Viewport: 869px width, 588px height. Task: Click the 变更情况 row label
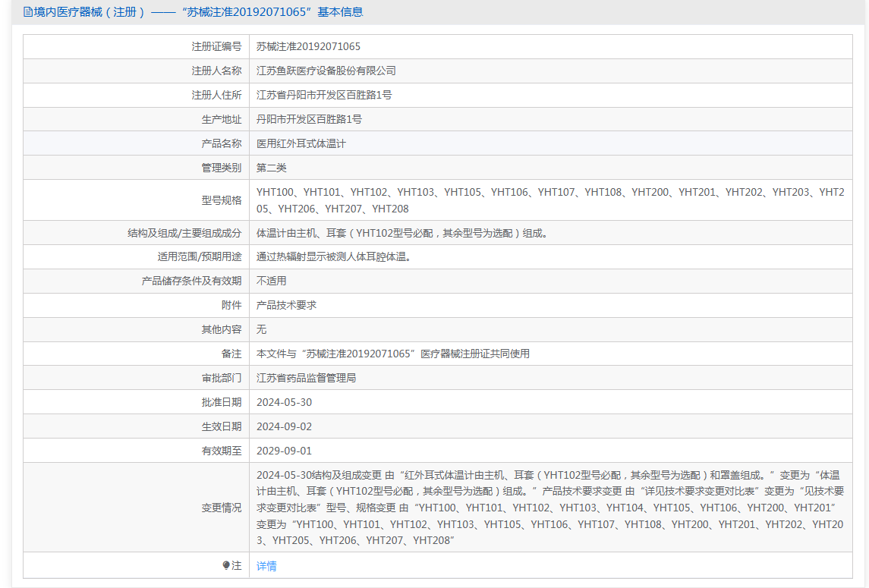pyautogui.click(x=222, y=508)
